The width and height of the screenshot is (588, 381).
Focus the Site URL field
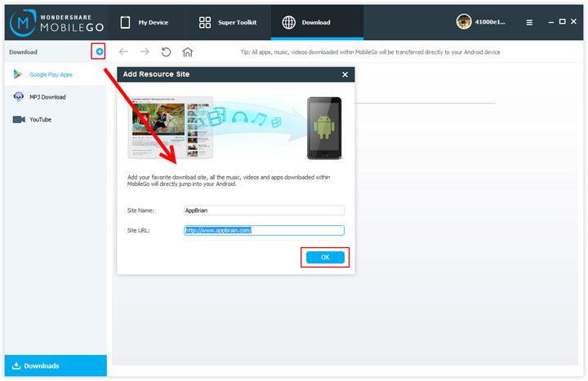(x=264, y=230)
